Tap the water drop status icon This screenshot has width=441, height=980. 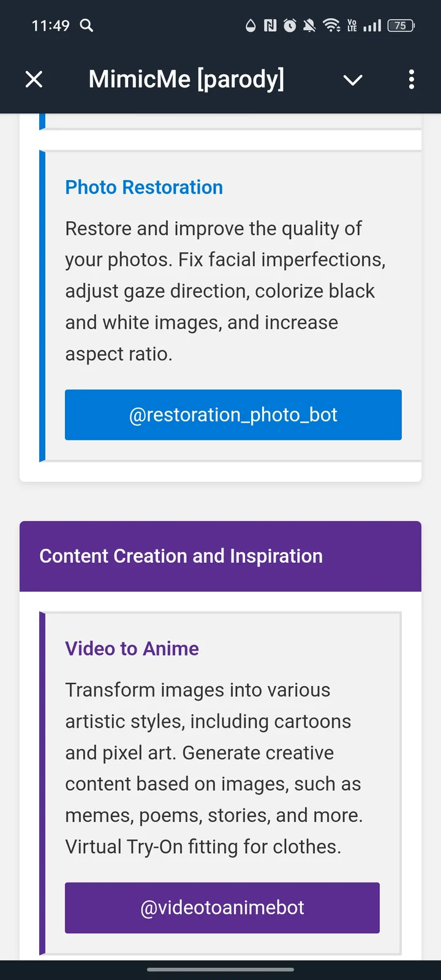(x=251, y=26)
